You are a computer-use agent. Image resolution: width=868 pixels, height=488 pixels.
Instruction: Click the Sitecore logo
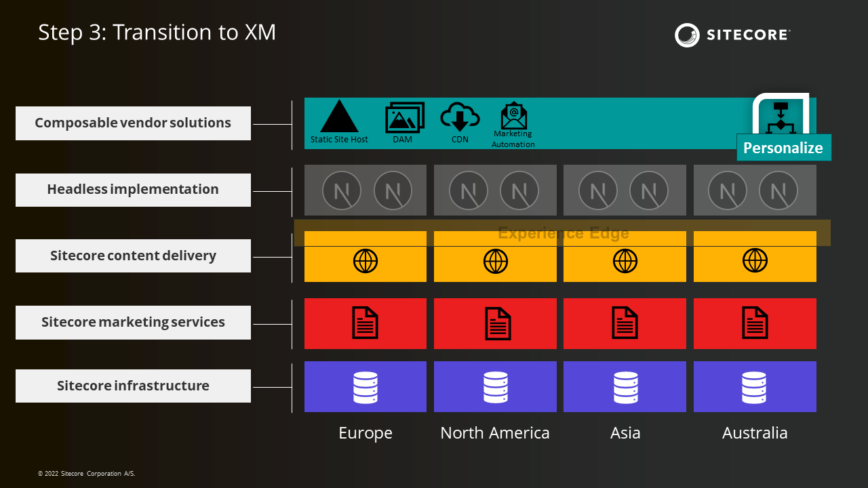pyautogui.click(x=732, y=35)
